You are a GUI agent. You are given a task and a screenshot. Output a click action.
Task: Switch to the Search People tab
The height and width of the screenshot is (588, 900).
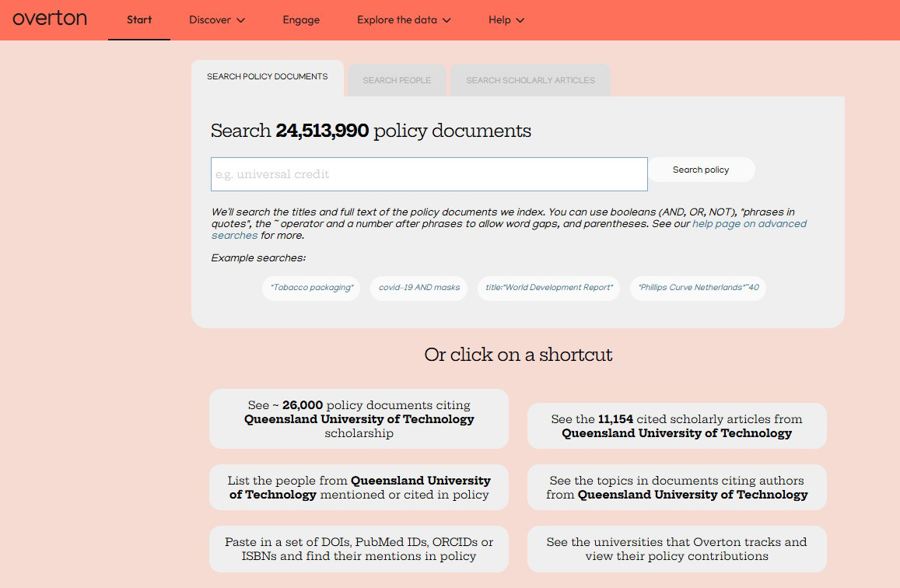[397, 80]
